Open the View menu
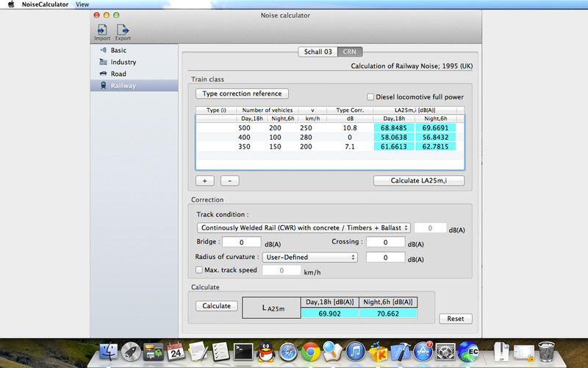588x368 pixels. pyautogui.click(x=82, y=4)
